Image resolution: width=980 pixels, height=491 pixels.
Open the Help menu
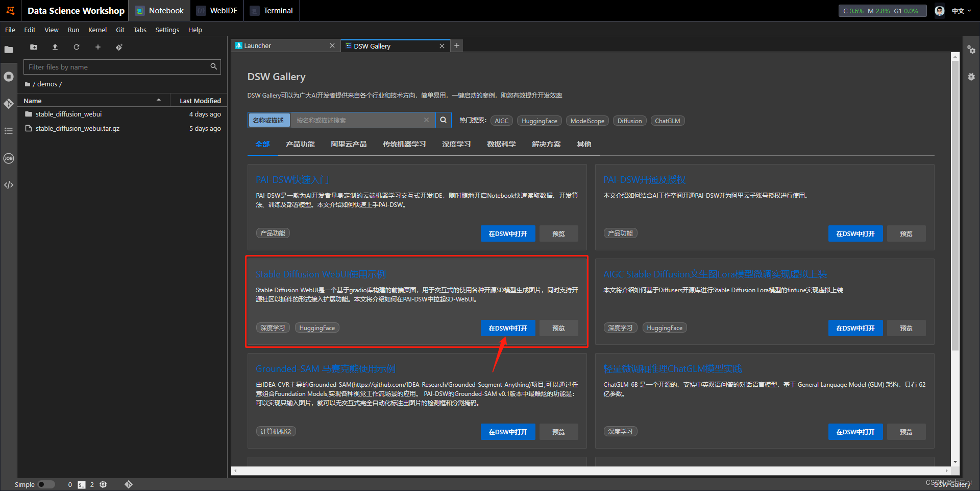195,30
